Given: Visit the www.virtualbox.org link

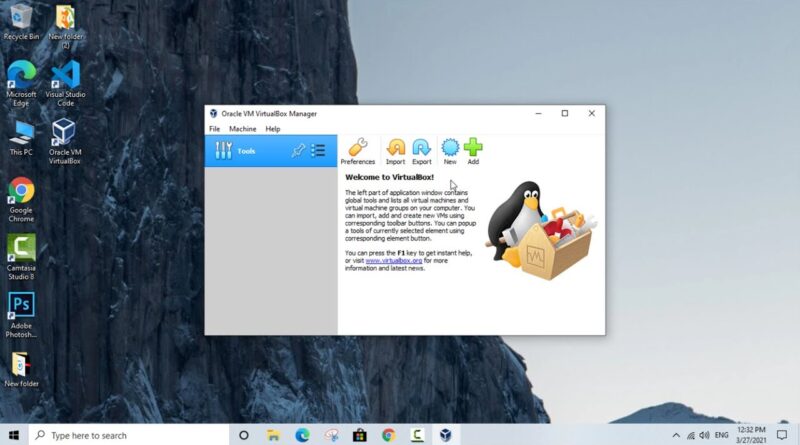Looking at the screenshot, I should pyautogui.click(x=394, y=261).
